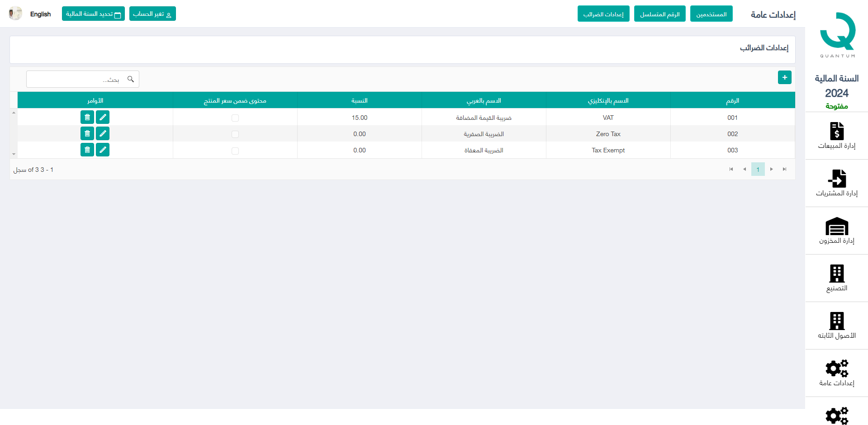Image resolution: width=868 pixels, height=425 pixels.
Task: Delete the Zero Tax row via trash icon
Action: pos(87,133)
